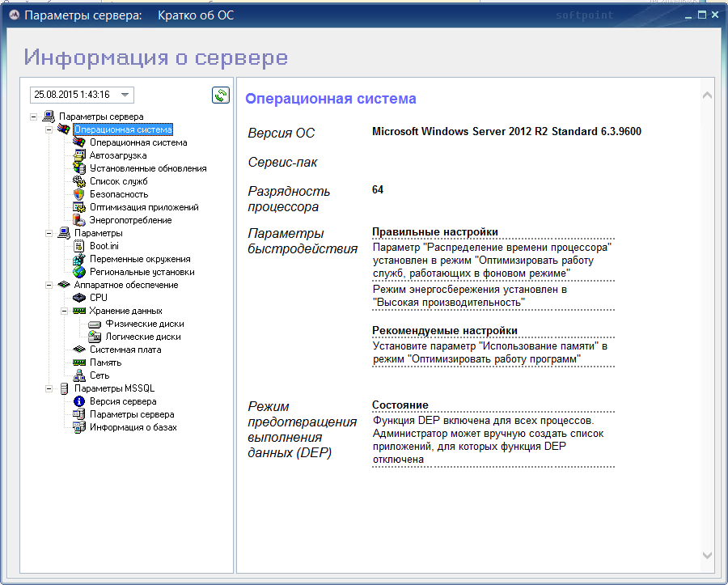Click the CPU processor icon

click(79, 298)
